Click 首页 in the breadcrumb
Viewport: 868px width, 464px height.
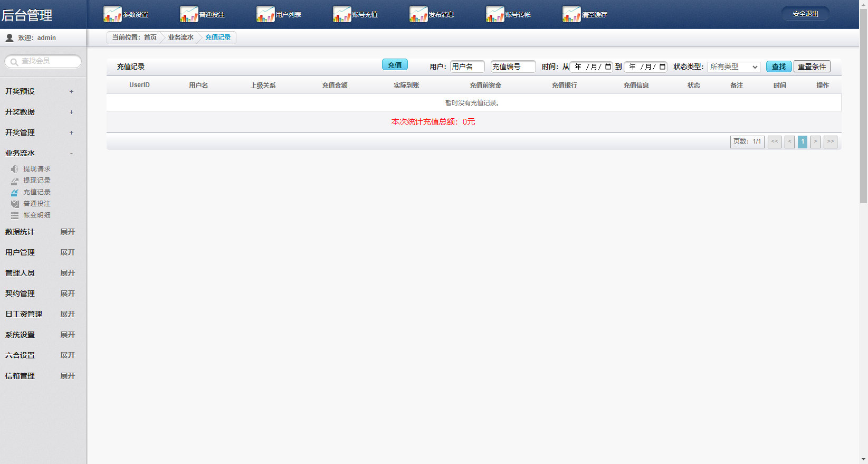click(150, 37)
